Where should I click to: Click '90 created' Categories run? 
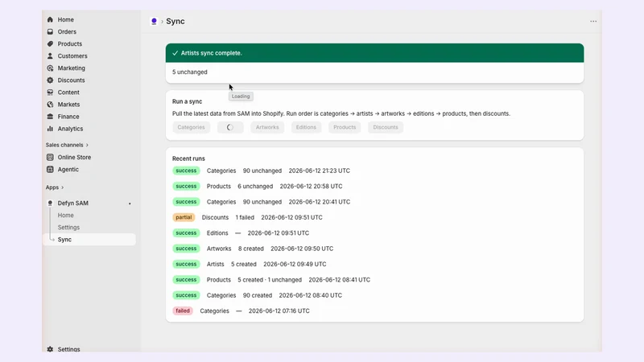[x=257, y=295]
